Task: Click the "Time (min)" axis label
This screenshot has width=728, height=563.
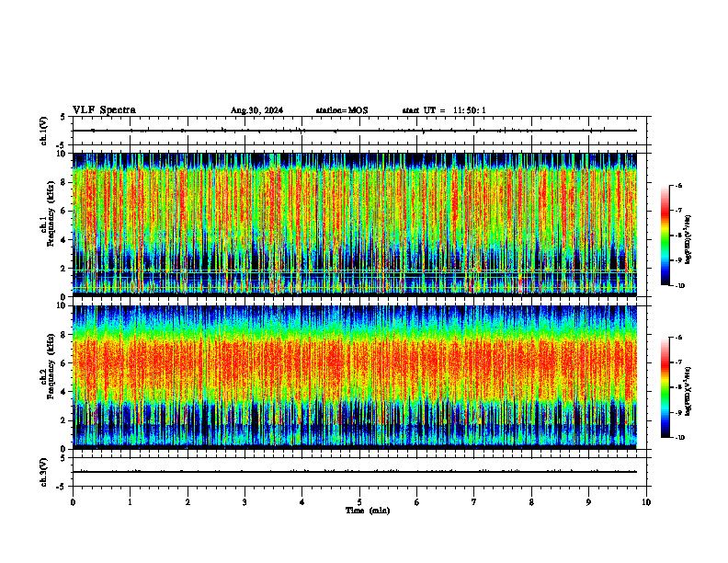Action: tap(368, 511)
